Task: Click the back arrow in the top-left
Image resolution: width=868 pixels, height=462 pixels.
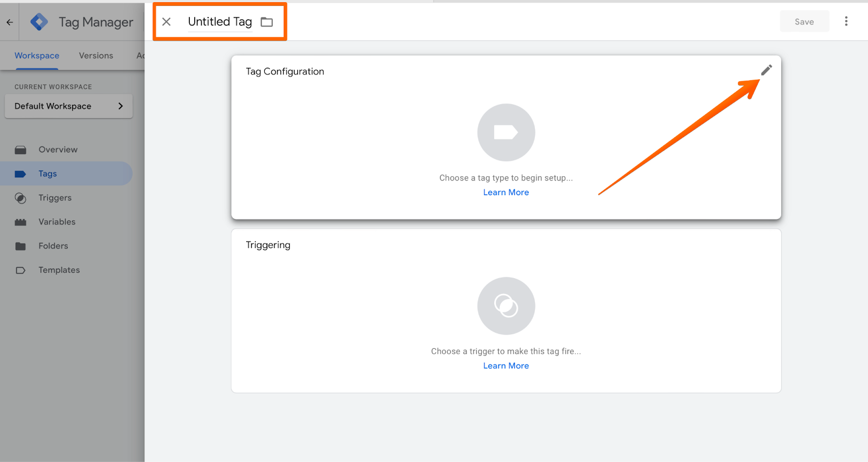Action: click(10, 22)
